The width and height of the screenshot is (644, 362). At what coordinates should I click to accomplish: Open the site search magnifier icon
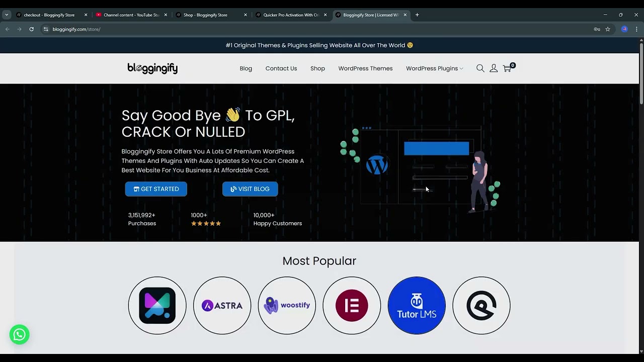point(480,68)
